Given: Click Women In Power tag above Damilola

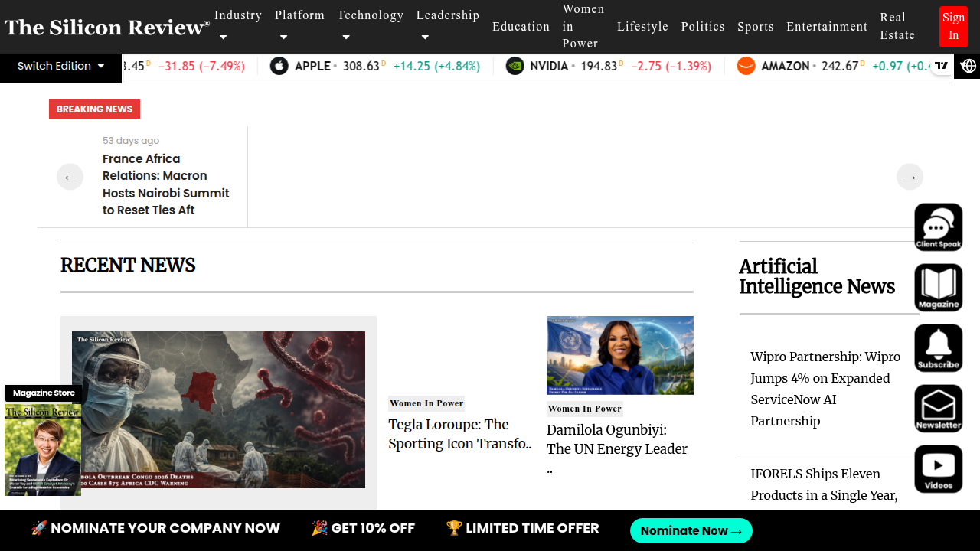Looking at the screenshot, I should [x=585, y=409].
